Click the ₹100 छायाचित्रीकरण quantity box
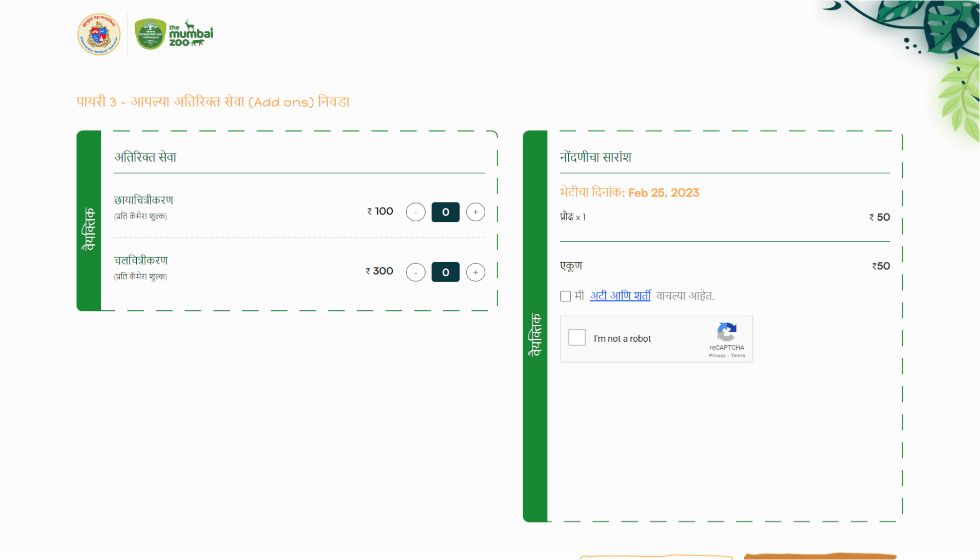The width and height of the screenshot is (980, 560). (x=445, y=212)
